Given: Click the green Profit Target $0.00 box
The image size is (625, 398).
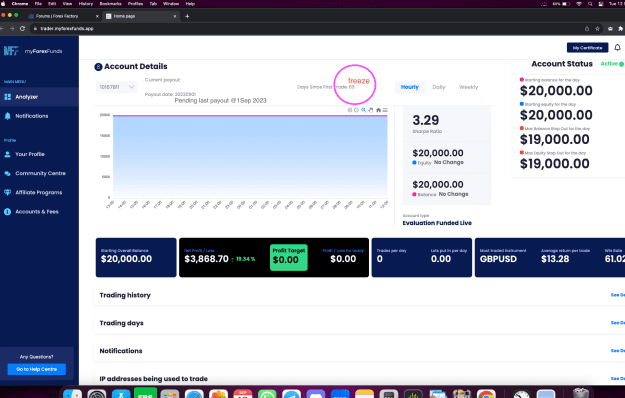Looking at the screenshot, I should [289, 257].
